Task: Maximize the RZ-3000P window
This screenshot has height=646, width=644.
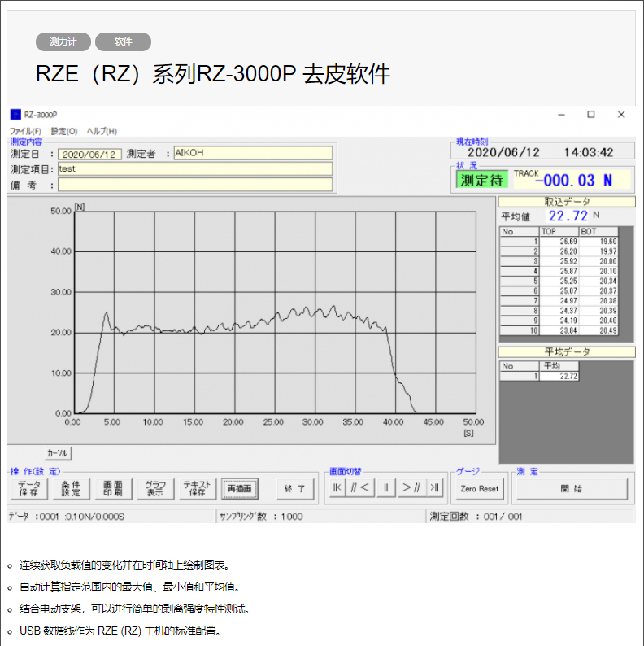Action: [x=591, y=115]
